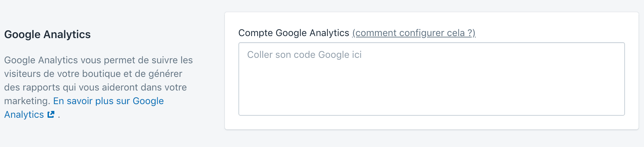644x147 pixels.
Task: Click the word 'Analytics' in the bold heading
Action: tap(67, 34)
